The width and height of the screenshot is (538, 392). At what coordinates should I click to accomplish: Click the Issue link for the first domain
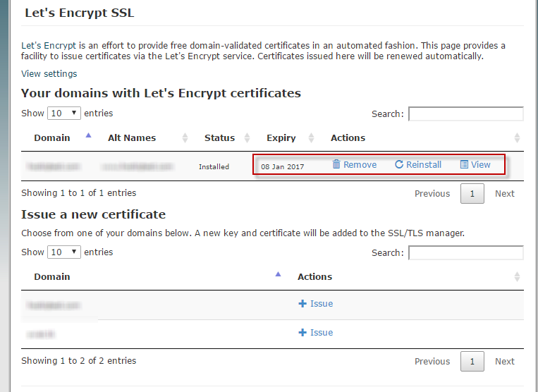click(x=316, y=303)
